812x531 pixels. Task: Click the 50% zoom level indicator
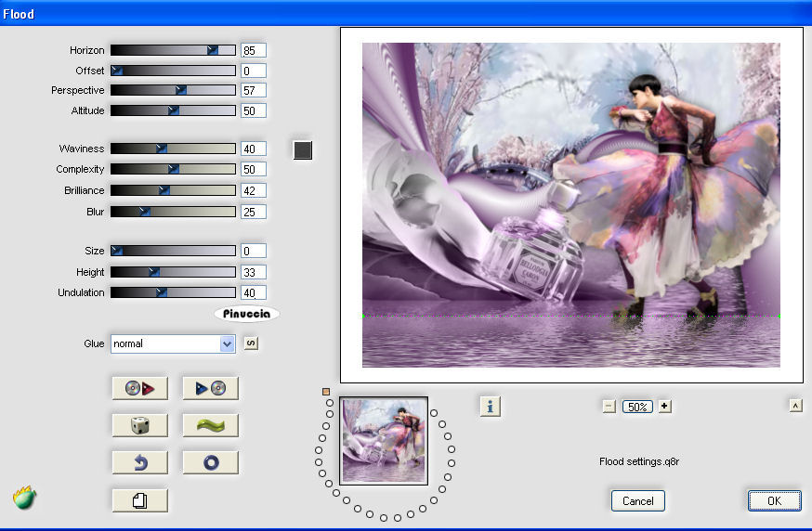tap(637, 407)
